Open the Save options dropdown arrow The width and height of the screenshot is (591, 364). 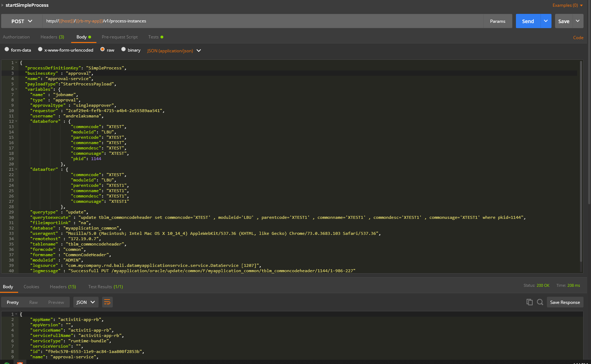point(578,21)
